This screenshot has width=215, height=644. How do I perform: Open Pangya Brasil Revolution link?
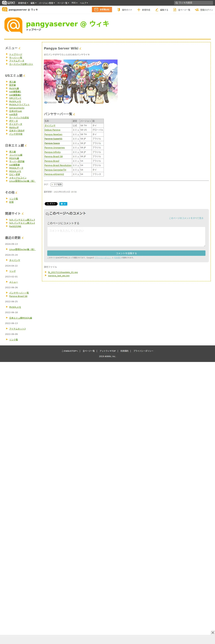pos(58,165)
